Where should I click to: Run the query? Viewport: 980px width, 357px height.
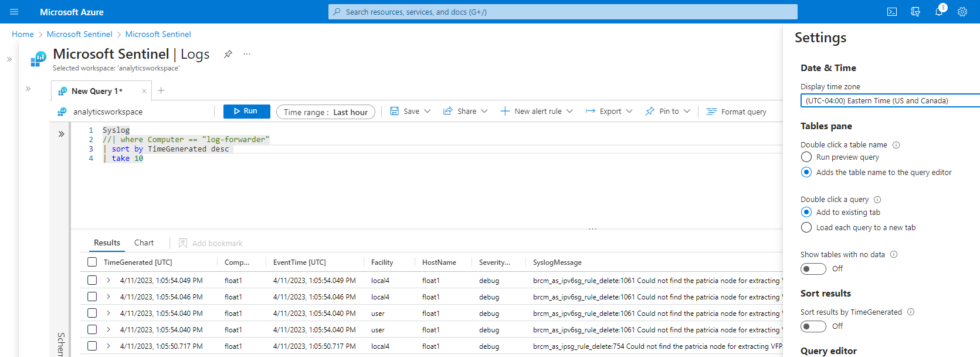pyautogui.click(x=247, y=112)
